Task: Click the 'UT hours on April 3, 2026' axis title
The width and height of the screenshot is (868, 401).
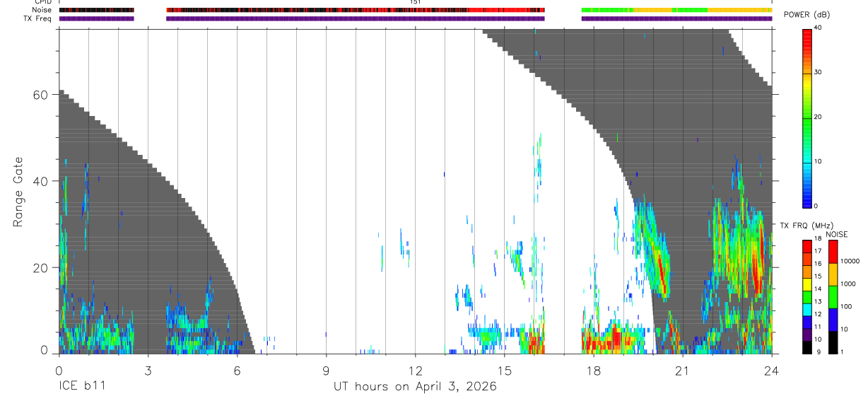Action: tap(415, 387)
